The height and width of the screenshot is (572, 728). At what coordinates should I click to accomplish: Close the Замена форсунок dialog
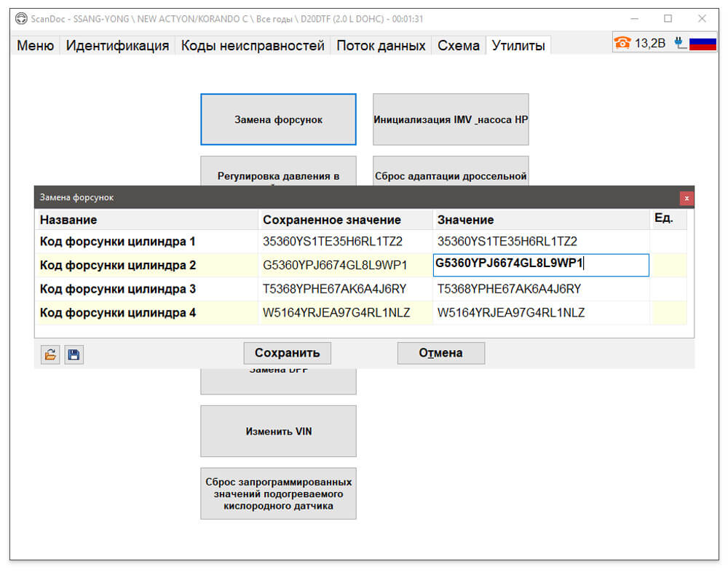pos(687,198)
